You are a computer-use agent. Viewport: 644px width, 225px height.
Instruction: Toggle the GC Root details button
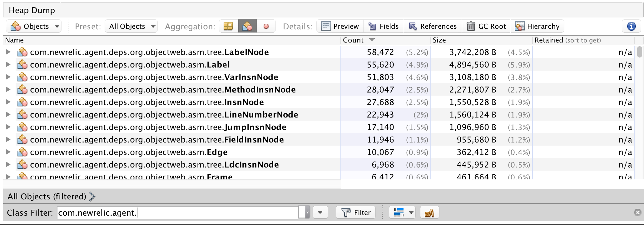point(486,26)
